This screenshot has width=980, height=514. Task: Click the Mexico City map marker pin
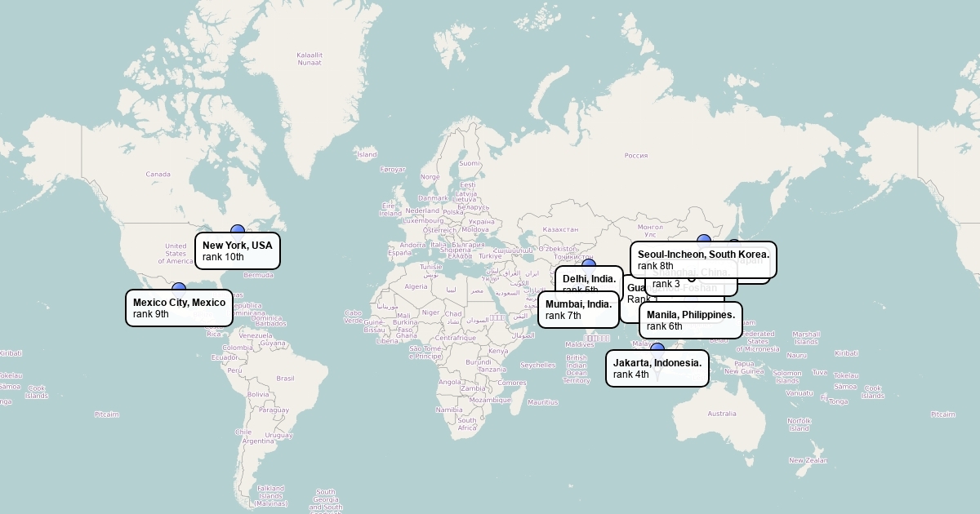pos(179,288)
